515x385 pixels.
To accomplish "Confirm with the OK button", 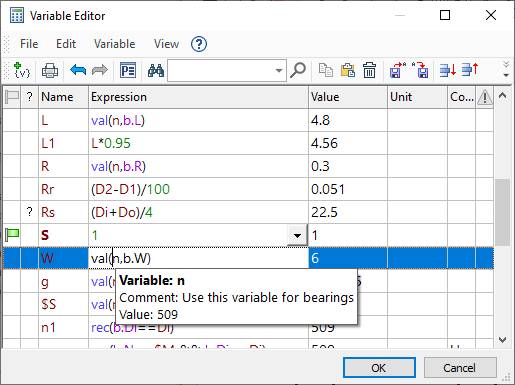I will 379,368.
